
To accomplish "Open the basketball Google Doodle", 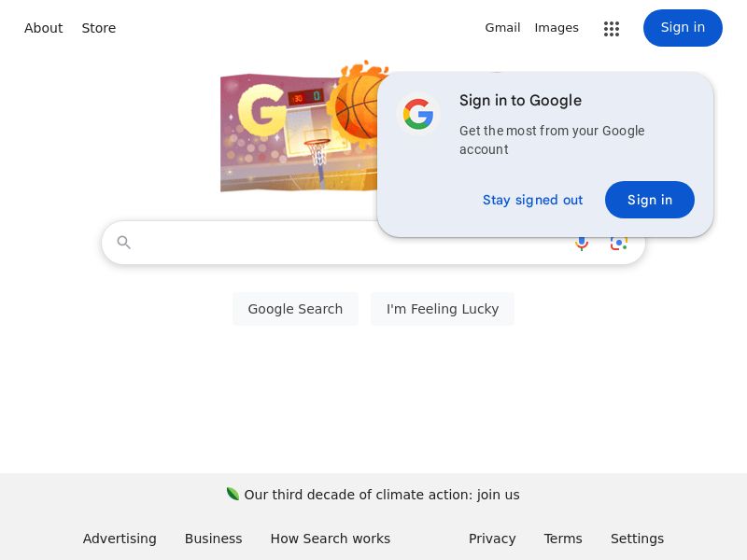I will 299,131.
